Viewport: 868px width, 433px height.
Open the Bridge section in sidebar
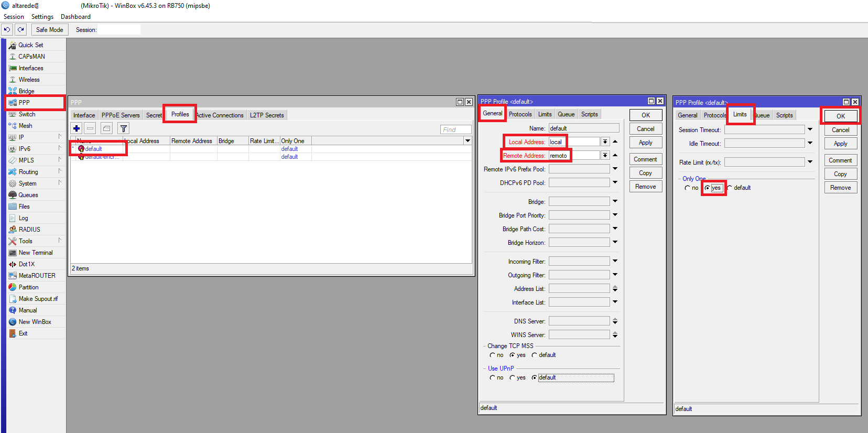26,91
